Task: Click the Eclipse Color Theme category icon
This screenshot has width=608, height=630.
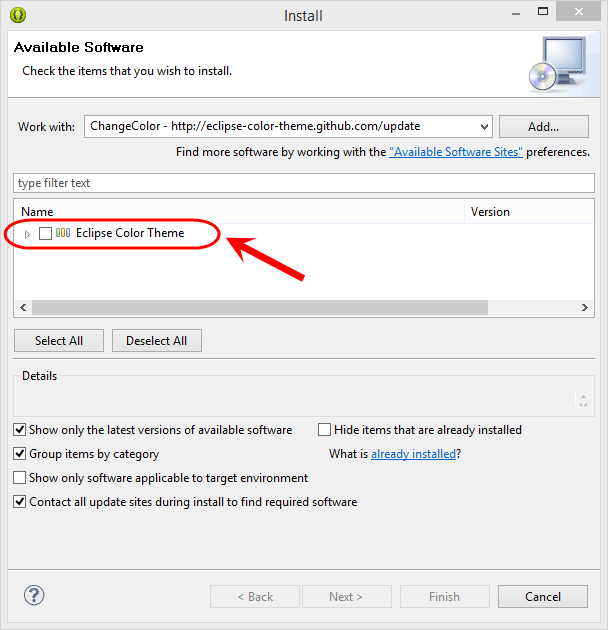Action: tap(63, 233)
